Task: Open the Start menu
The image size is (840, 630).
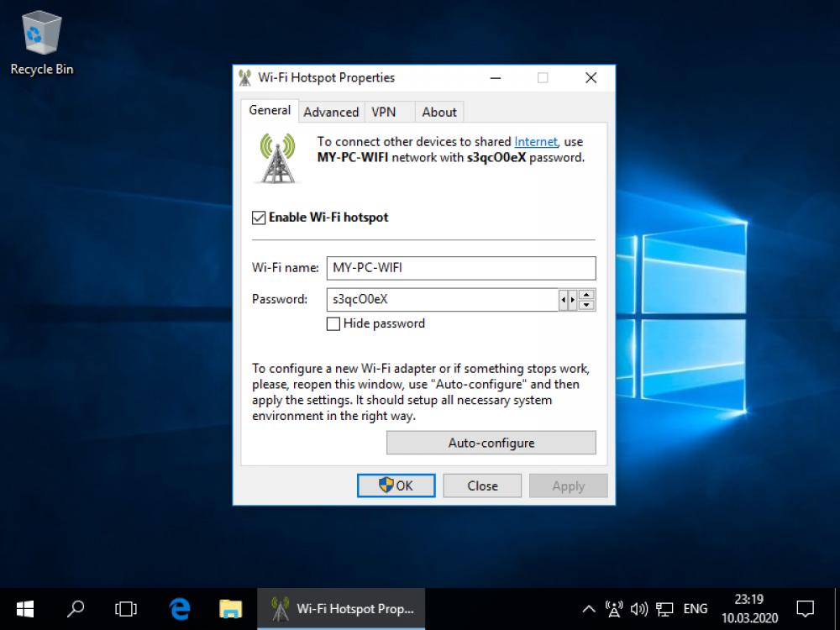Action: pos(24,608)
